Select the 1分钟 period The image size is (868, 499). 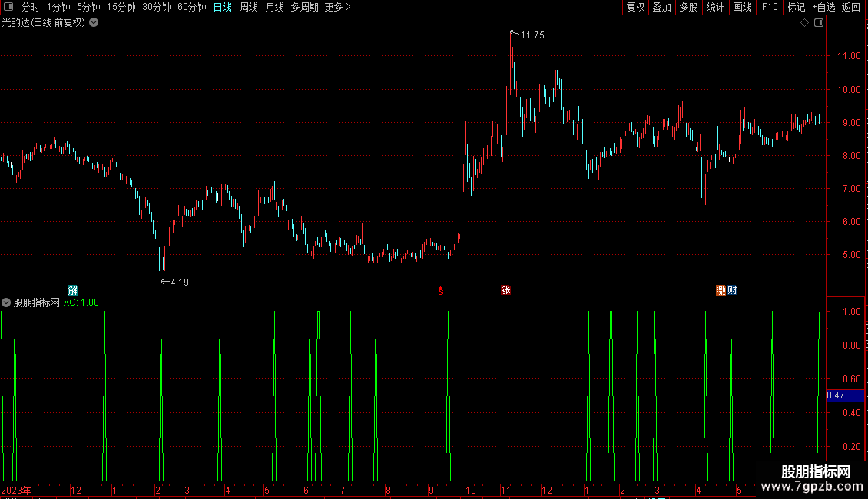(58, 7)
